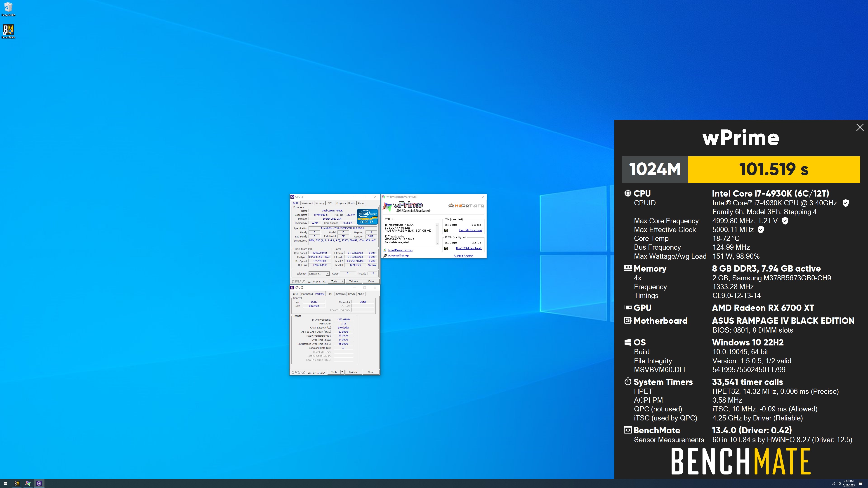The width and height of the screenshot is (868, 488).
Task: Run the 32M Benchmark link
Action: pyautogui.click(x=470, y=230)
